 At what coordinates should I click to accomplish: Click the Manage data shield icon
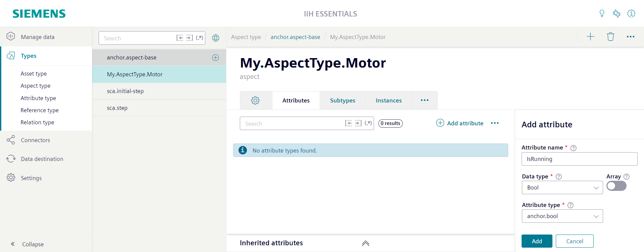point(11,36)
